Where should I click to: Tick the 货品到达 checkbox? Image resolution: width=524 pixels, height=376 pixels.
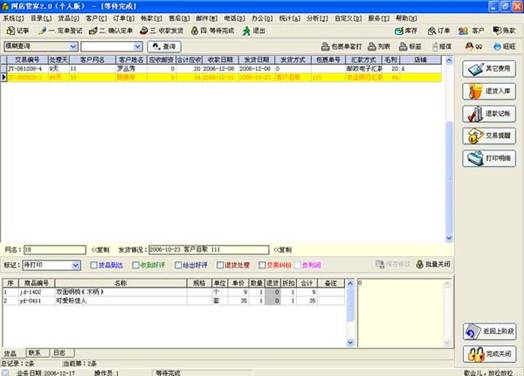pyautogui.click(x=94, y=265)
